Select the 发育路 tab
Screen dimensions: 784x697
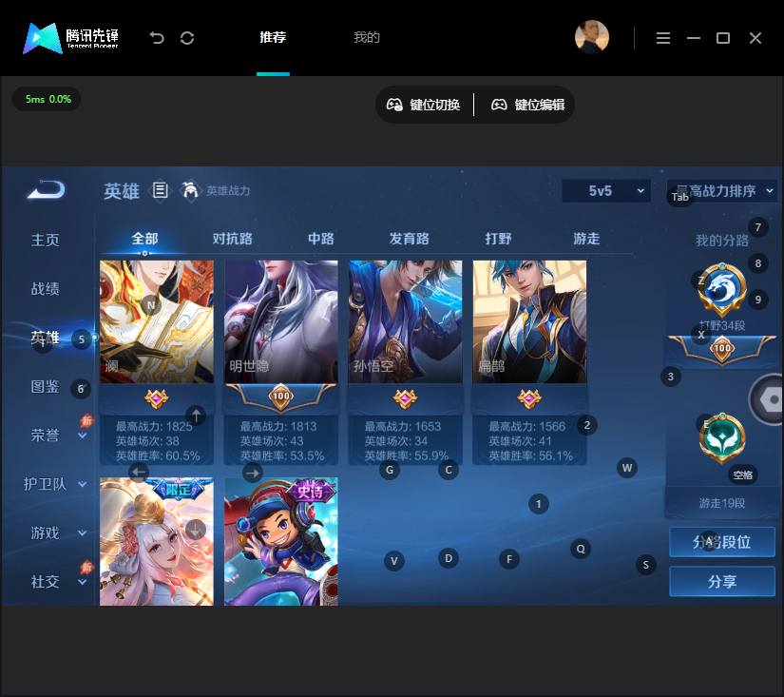[x=410, y=239]
